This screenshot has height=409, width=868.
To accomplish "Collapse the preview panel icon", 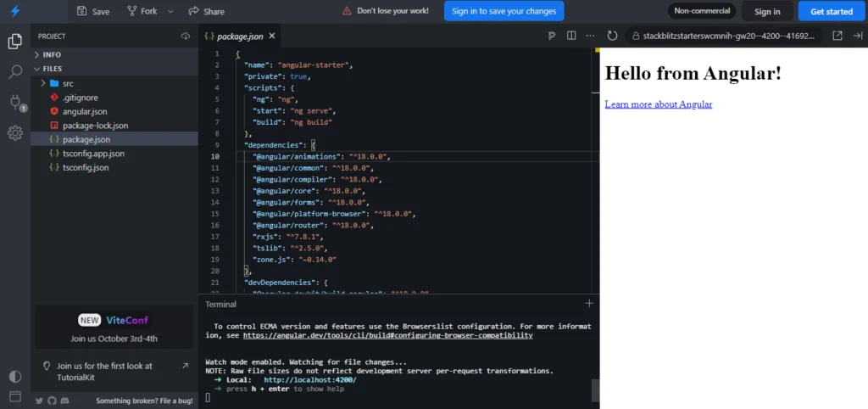I will (858, 36).
